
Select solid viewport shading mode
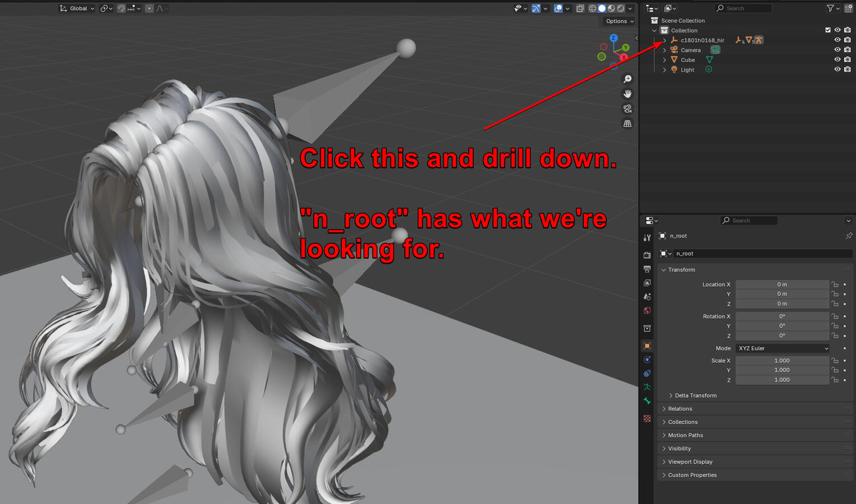602,8
